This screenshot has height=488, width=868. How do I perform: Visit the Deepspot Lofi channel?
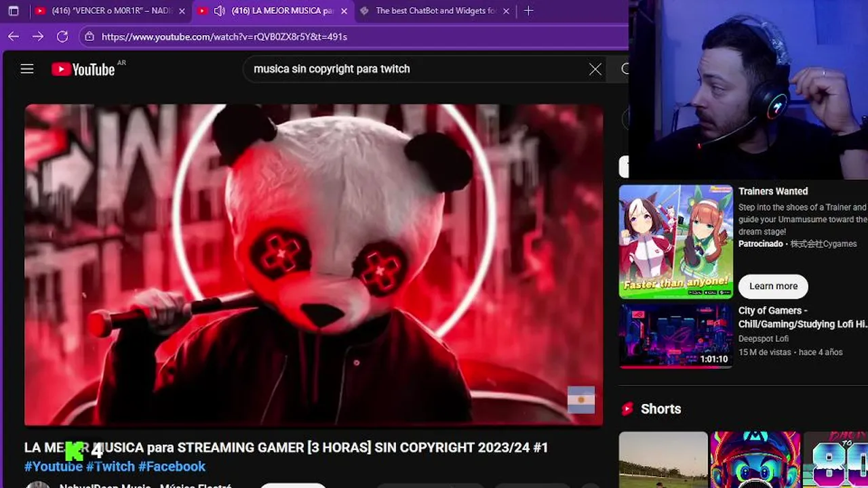tap(764, 338)
